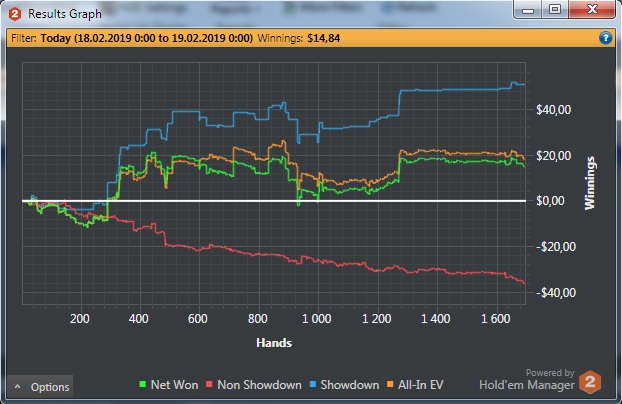Click the Non Showdown legend label
This screenshot has width=622, height=404.
(x=259, y=385)
